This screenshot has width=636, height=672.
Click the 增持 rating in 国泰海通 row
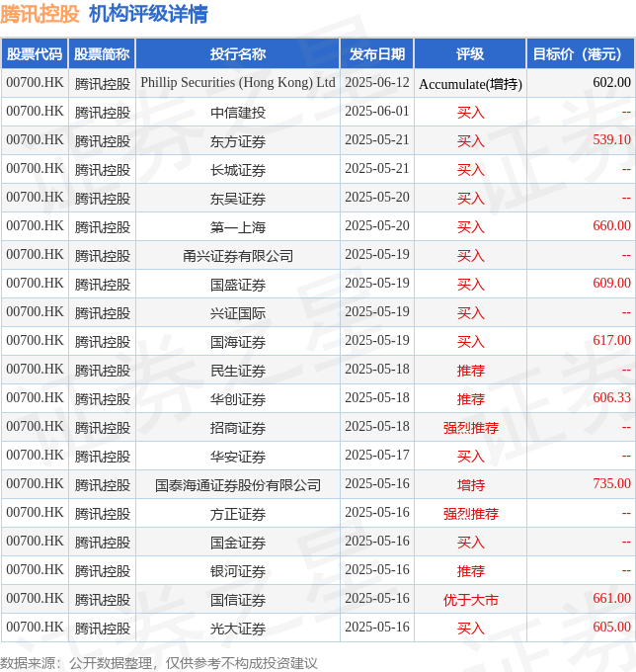pyautogui.click(x=470, y=485)
